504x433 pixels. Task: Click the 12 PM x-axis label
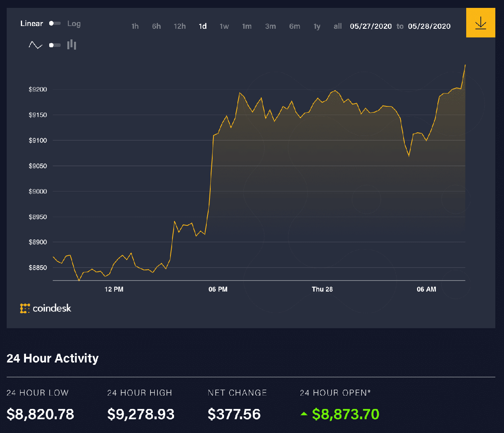[114, 289]
